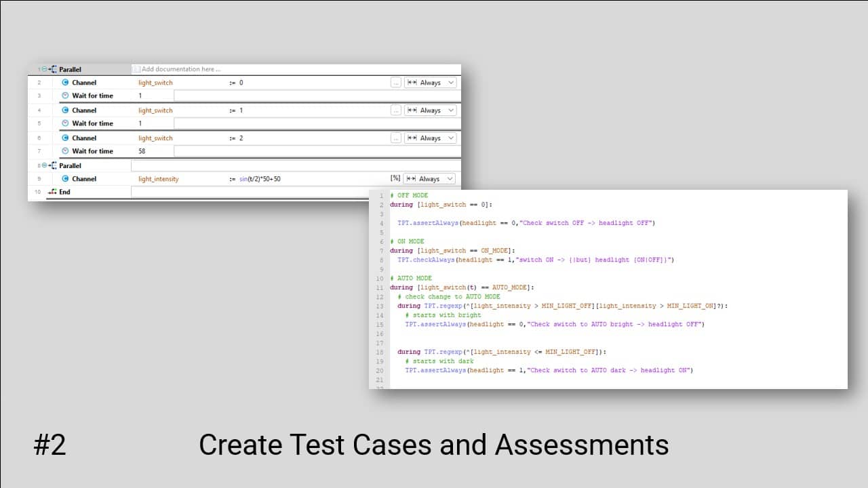This screenshot has width=868, height=488.
Task: Click the 'Parallel' label in row 1
Action: [x=70, y=69]
